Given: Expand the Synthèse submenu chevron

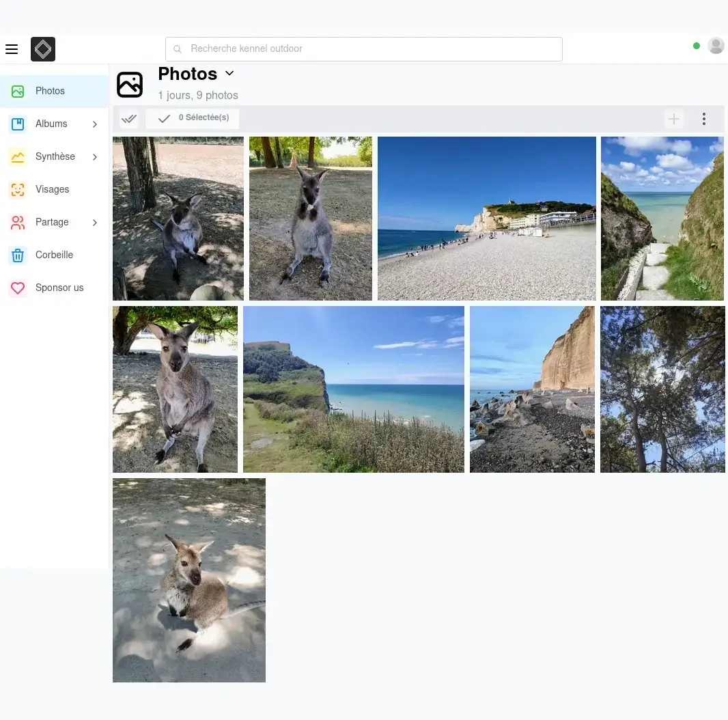Looking at the screenshot, I should [x=95, y=157].
